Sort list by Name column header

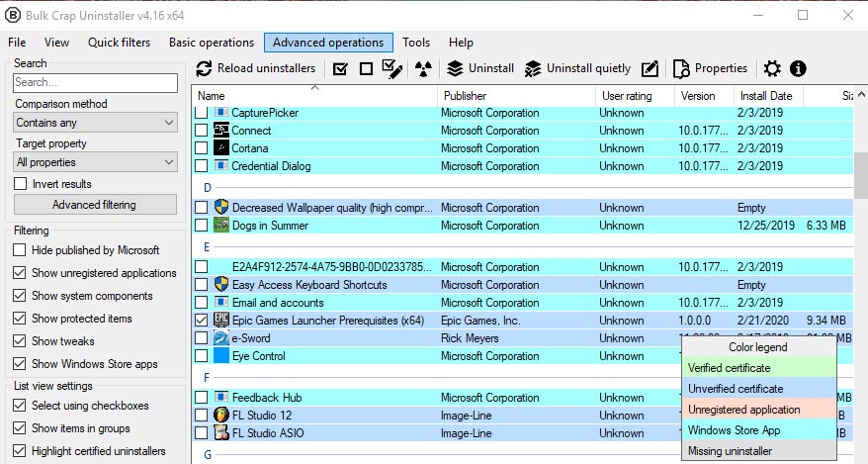pyautogui.click(x=314, y=95)
